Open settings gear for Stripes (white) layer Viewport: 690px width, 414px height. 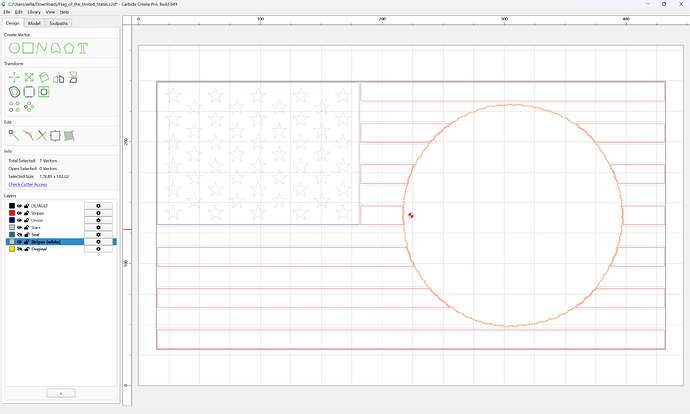(98, 242)
